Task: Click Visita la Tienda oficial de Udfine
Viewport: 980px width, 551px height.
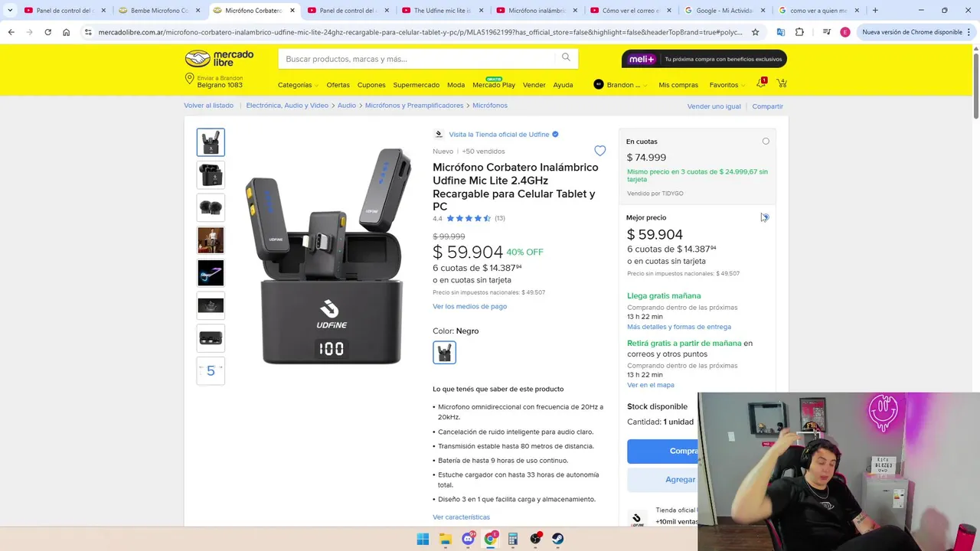Action: (x=499, y=134)
